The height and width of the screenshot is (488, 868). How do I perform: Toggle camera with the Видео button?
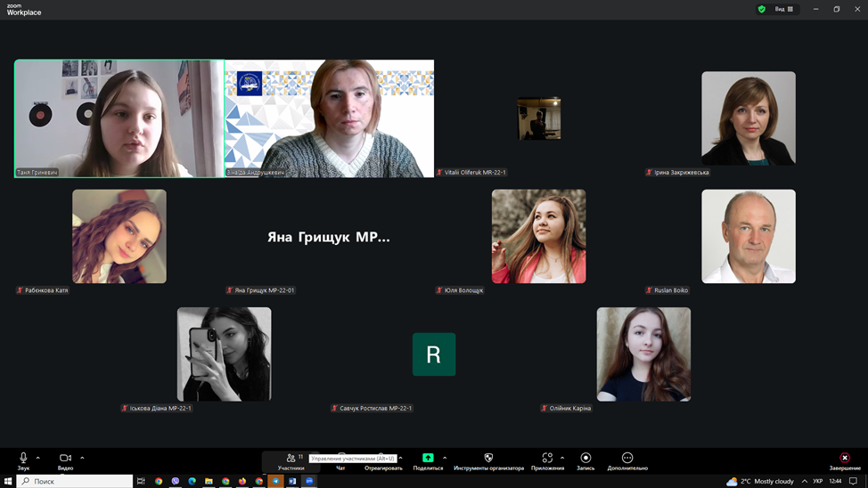tap(65, 459)
